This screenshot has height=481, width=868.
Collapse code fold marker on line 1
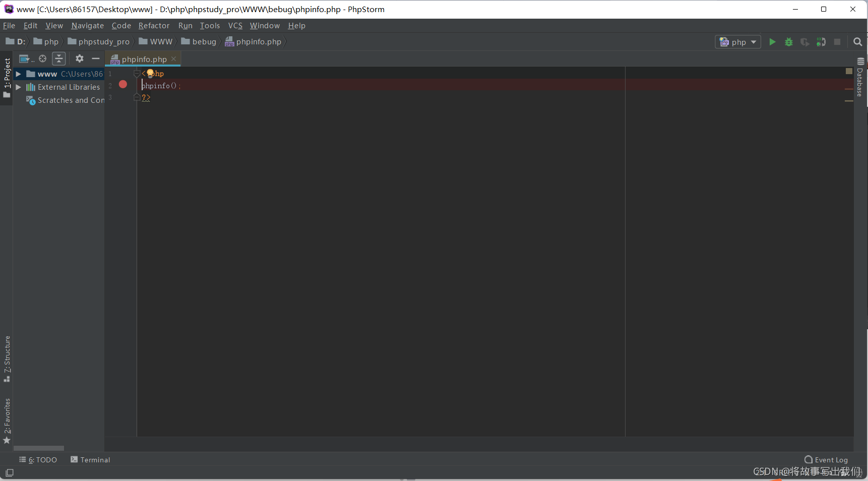[137, 74]
